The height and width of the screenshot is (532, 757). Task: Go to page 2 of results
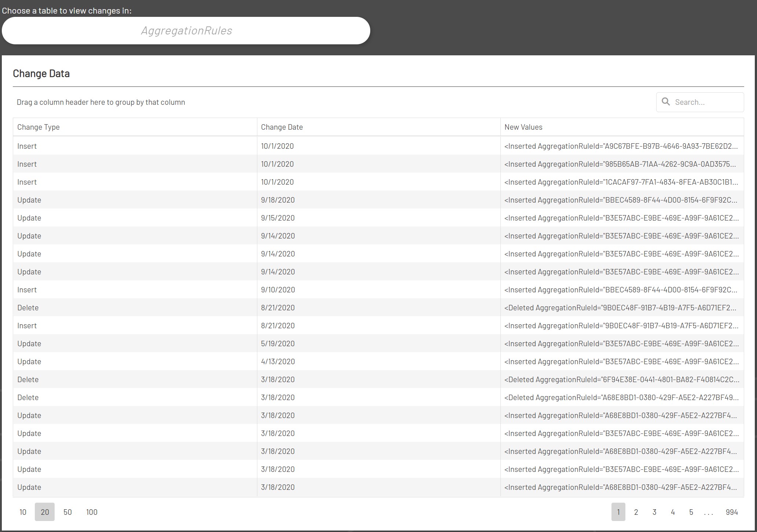(x=636, y=512)
